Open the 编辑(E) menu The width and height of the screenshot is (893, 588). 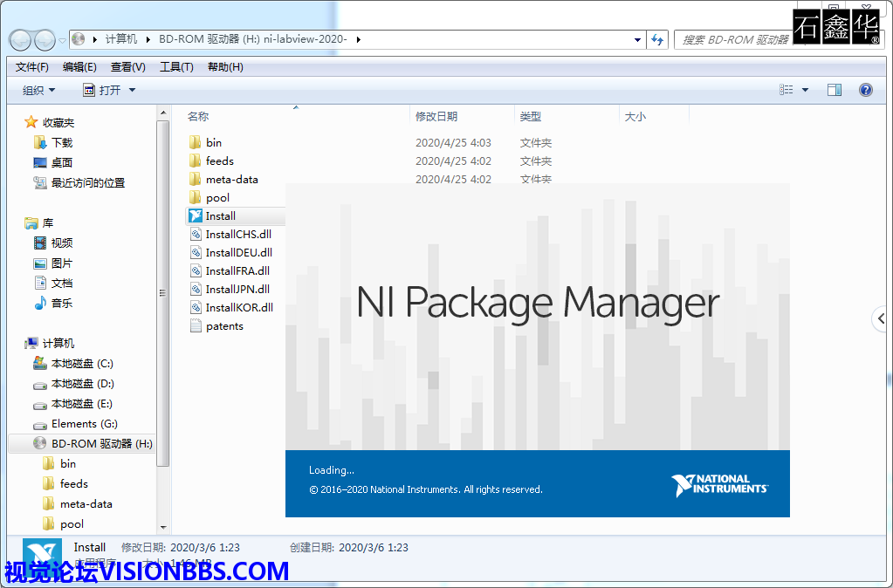[x=79, y=67]
